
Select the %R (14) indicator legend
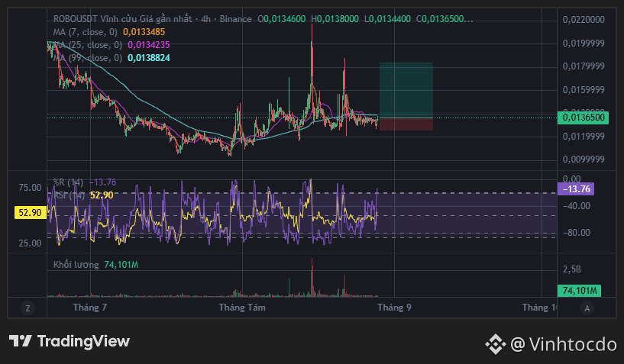point(69,182)
